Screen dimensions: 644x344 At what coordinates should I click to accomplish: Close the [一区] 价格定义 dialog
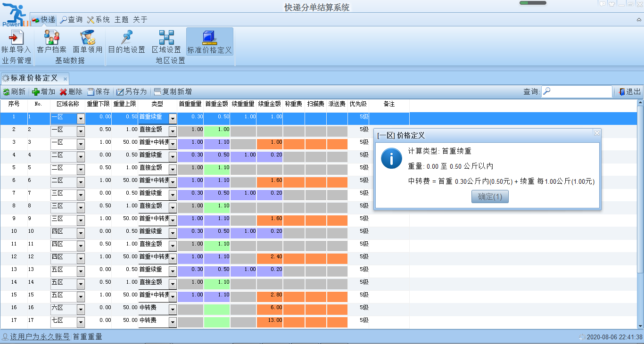[596, 134]
